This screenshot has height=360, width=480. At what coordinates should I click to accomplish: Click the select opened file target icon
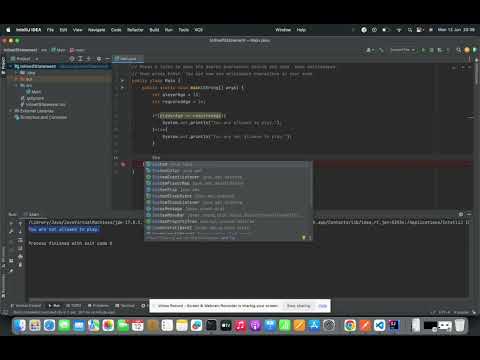point(72,59)
